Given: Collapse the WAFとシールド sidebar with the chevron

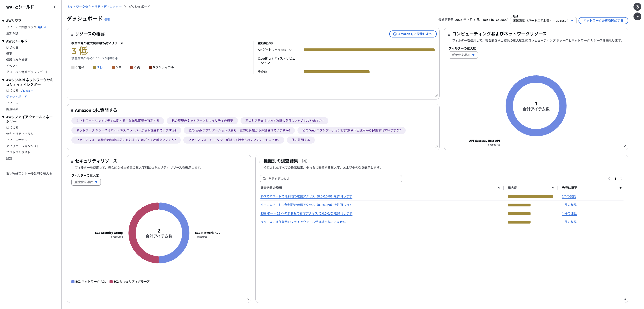Looking at the screenshot, I should click(55, 7).
